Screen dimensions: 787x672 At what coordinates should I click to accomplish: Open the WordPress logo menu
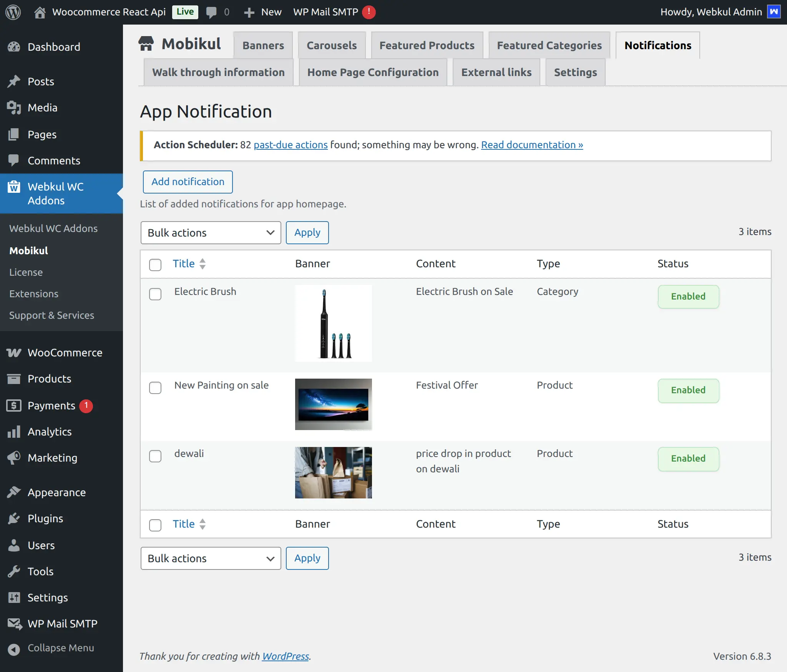(13, 12)
